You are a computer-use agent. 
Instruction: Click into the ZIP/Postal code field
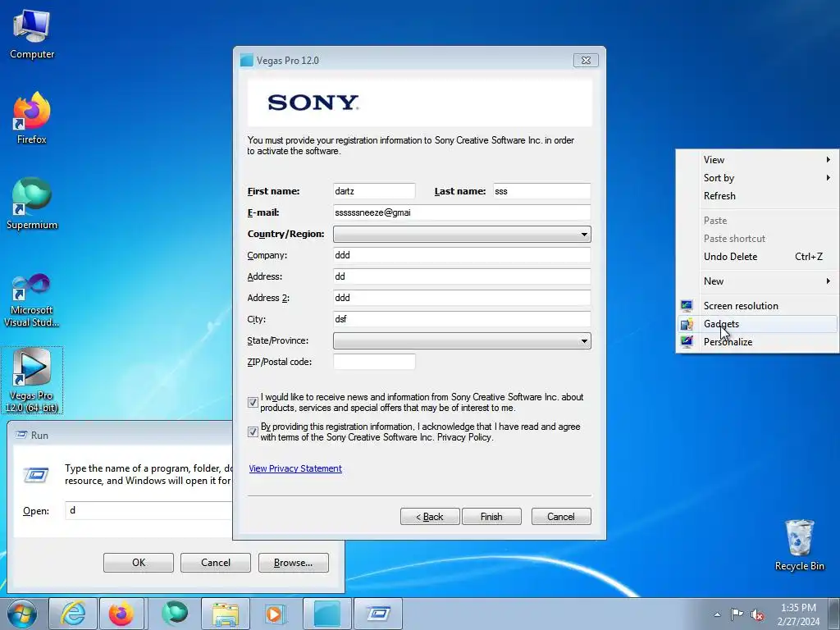[x=374, y=362]
